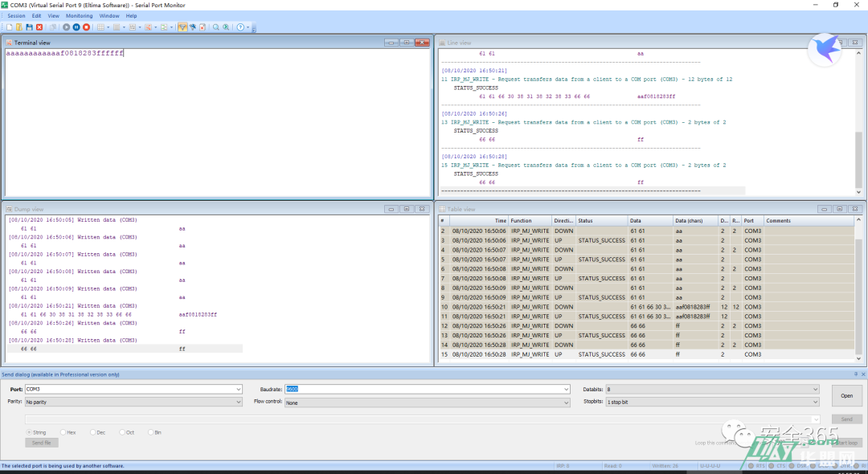The width and height of the screenshot is (868, 474).
Task: Click the Save session floppy icon
Action: (29, 27)
